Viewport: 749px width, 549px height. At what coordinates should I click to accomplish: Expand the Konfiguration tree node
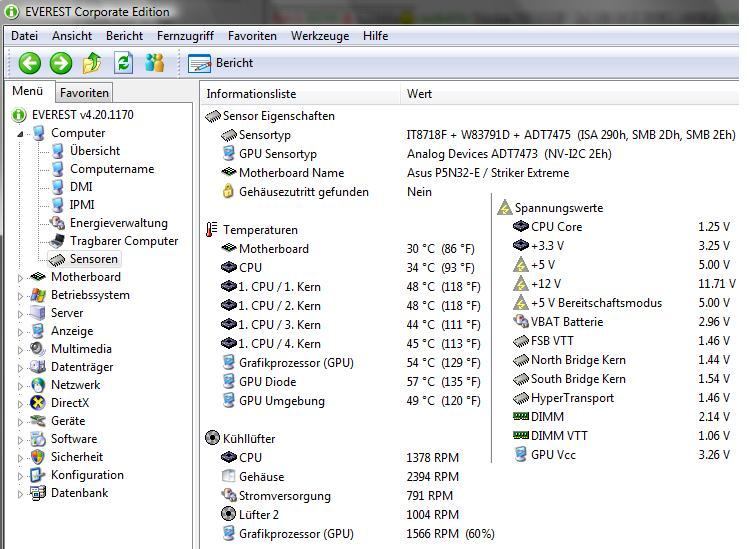pos(20,476)
